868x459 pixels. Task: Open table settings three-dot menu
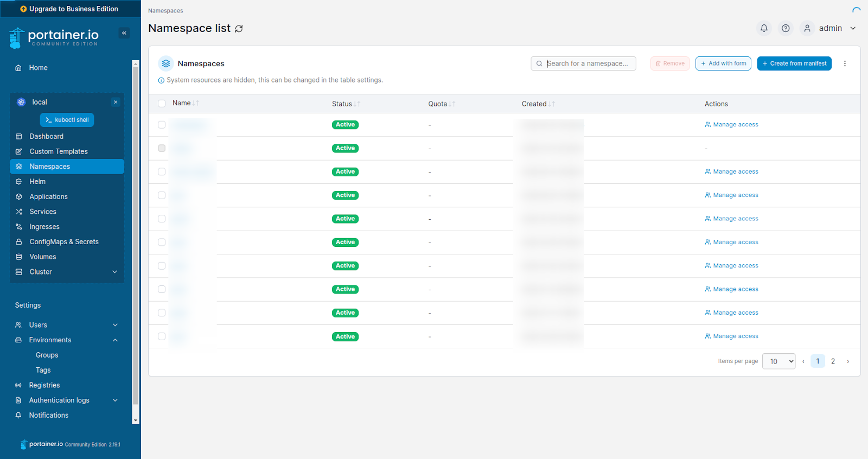[x=845, y=63]
